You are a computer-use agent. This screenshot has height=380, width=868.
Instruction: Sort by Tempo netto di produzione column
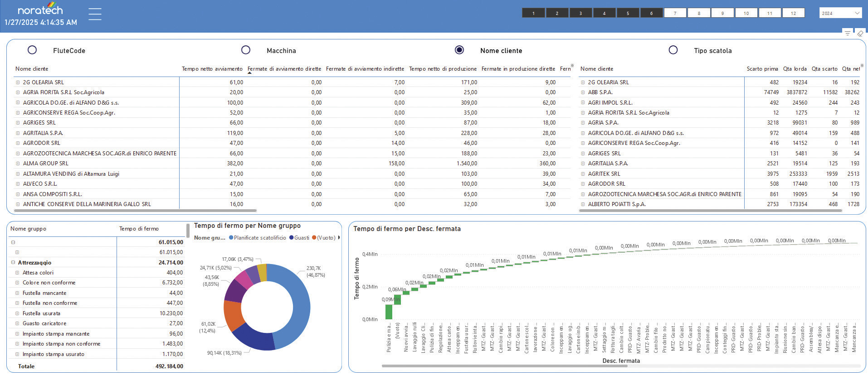pyautogui.click(x=443, y=69)
